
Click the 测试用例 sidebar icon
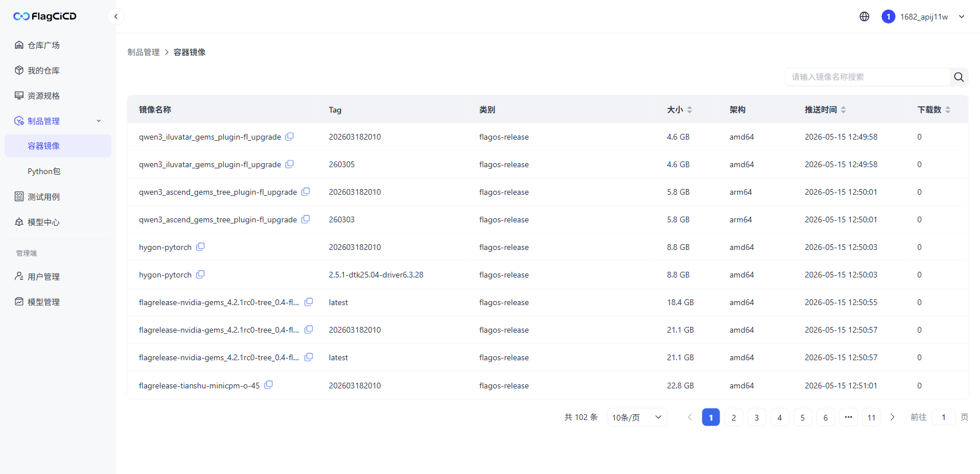pyautogui.click(x=19, y=196)
